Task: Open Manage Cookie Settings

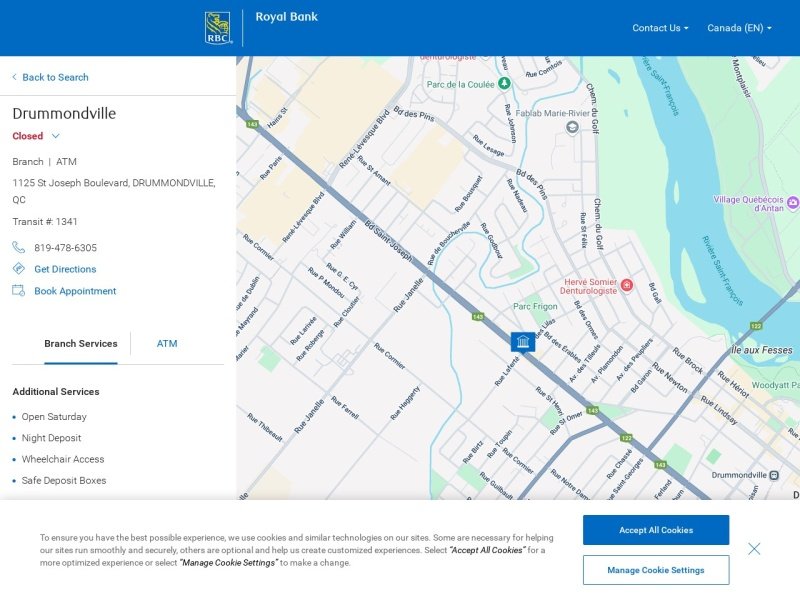Action: 656,570
